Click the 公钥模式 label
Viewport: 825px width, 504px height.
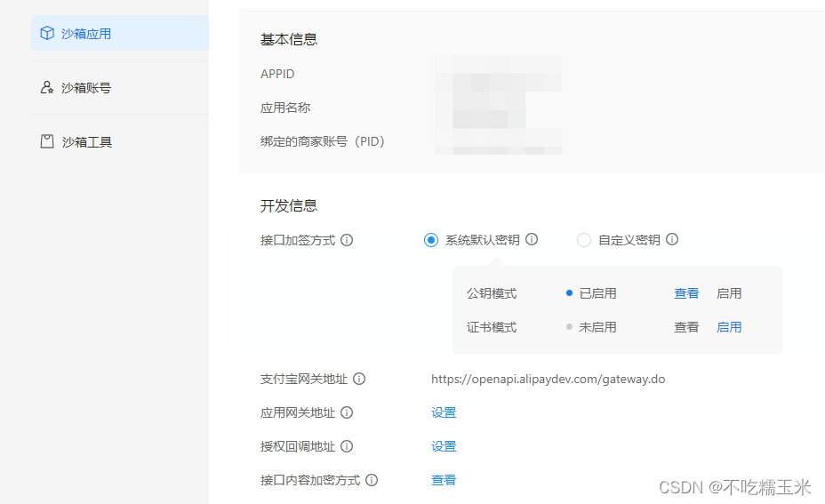pyautogui.click(x=492, y=293)
